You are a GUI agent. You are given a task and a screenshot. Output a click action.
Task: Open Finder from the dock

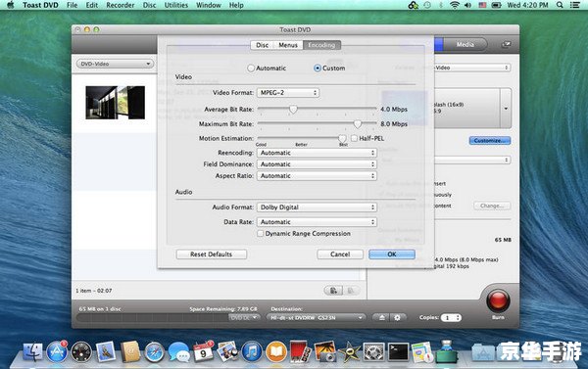33,352
